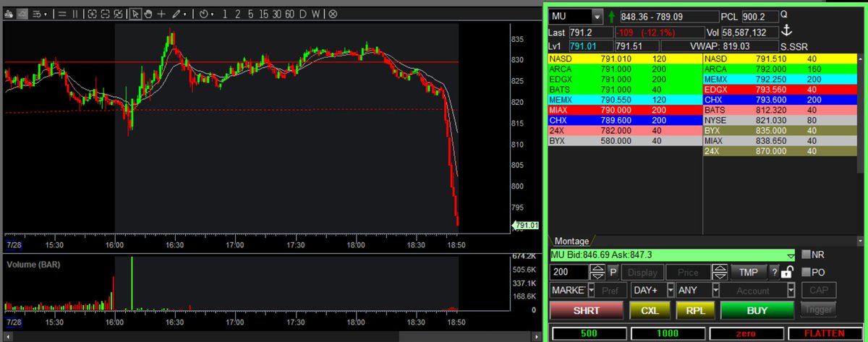Screen dimensions: 868x342
Task: Click the Price field
Action: point(688,273)
